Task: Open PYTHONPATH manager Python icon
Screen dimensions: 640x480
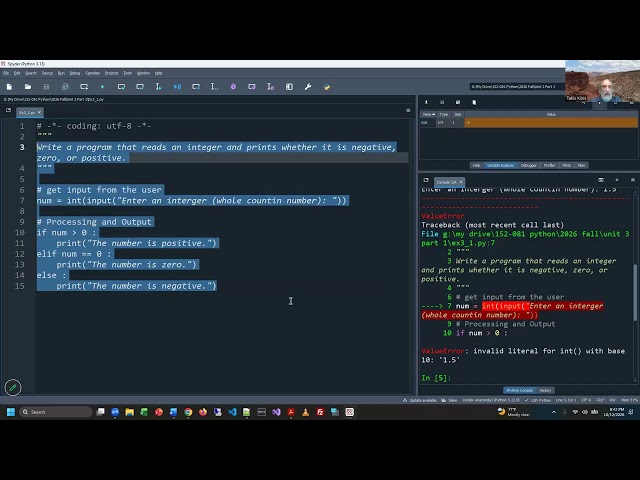Action: coord(327,87)
